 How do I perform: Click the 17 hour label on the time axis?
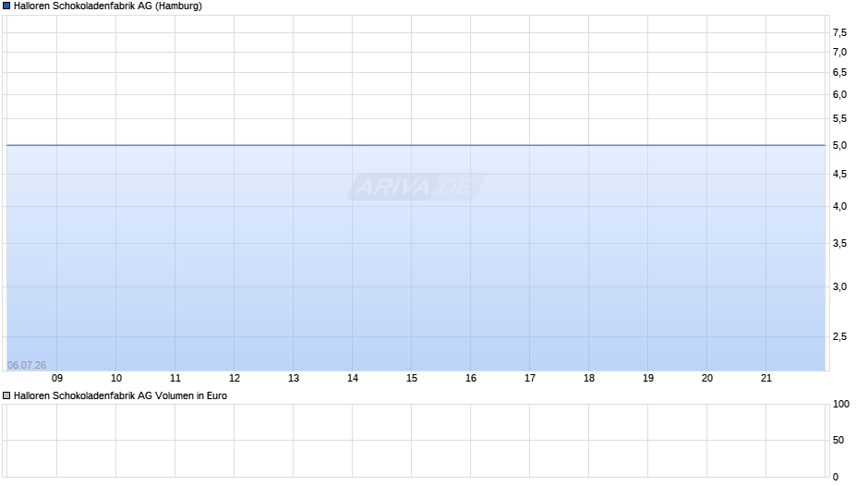pyautogui.click(x=530, y=378)
